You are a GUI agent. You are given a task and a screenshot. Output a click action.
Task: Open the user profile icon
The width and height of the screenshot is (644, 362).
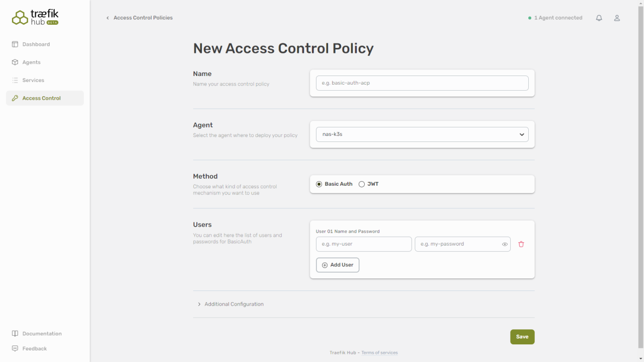point(617,18)
